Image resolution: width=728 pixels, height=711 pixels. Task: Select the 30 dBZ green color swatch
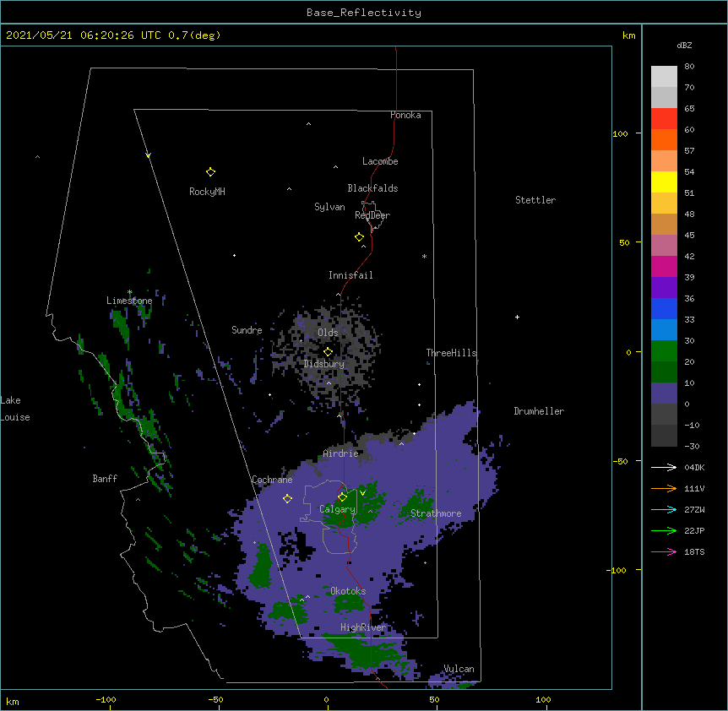664,351
